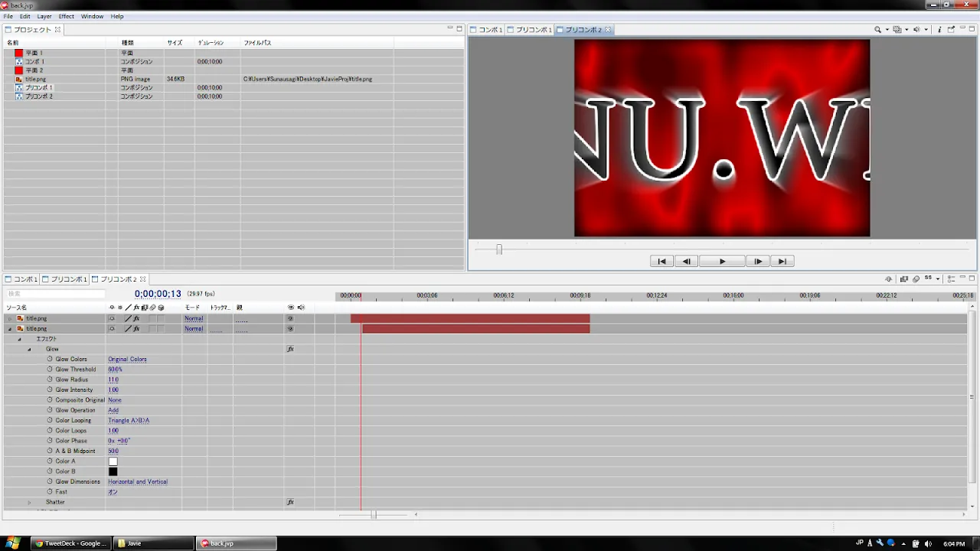Open the Color A white swatch
Viewport: 980px width, 551px height.
pyautogui.click(x=113, y=461)
